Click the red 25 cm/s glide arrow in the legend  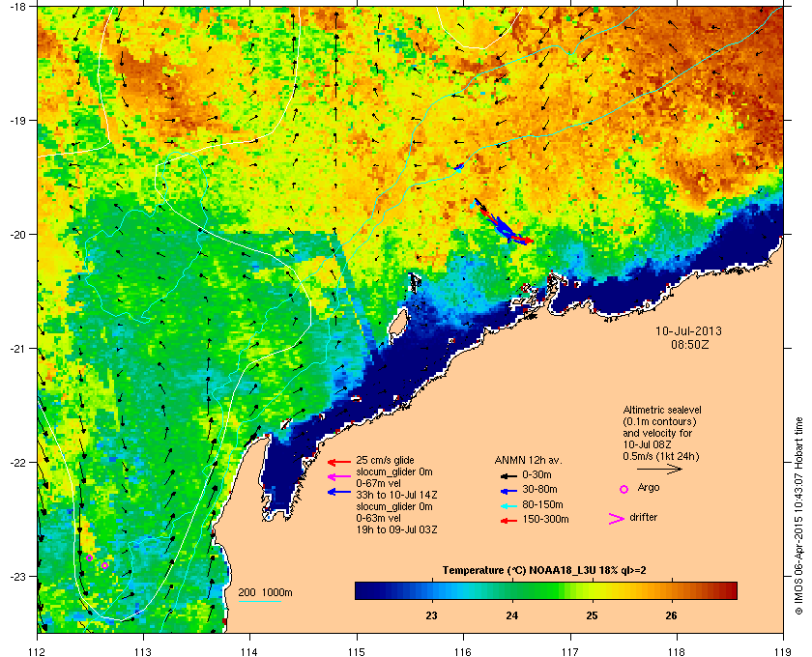click(339, 462)
